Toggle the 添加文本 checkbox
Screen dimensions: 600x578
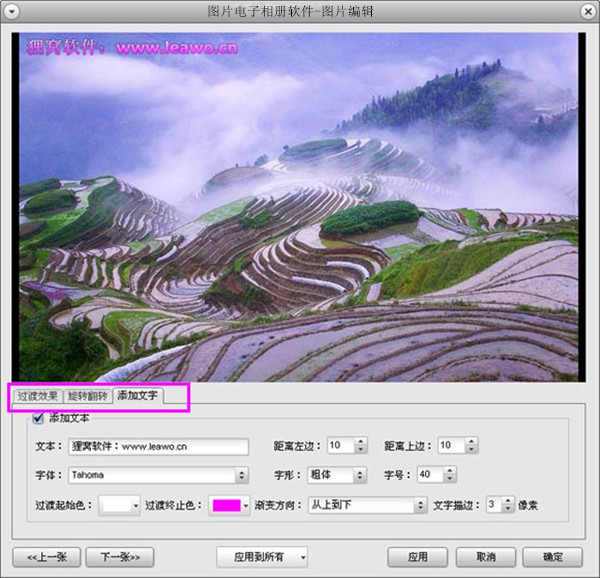point(38,418)
